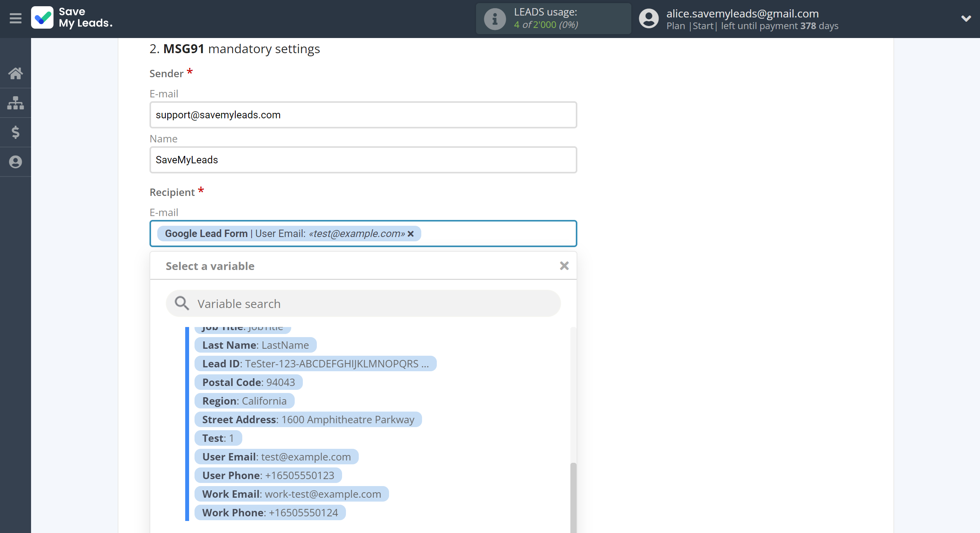Viewport: 980px width, 533px height.
Task: Select the Work Email variable
Action: (292, 494)
